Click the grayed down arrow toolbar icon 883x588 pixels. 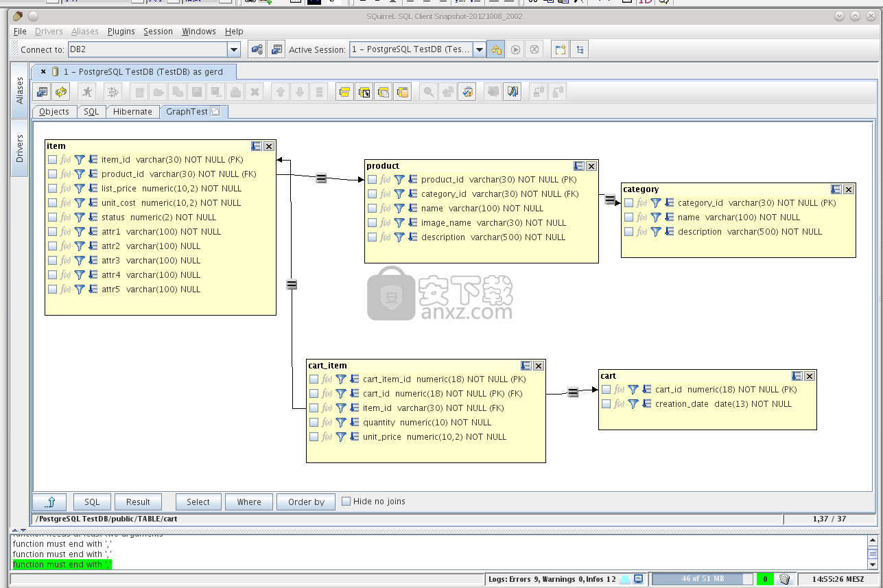click(x=299, y=92)
